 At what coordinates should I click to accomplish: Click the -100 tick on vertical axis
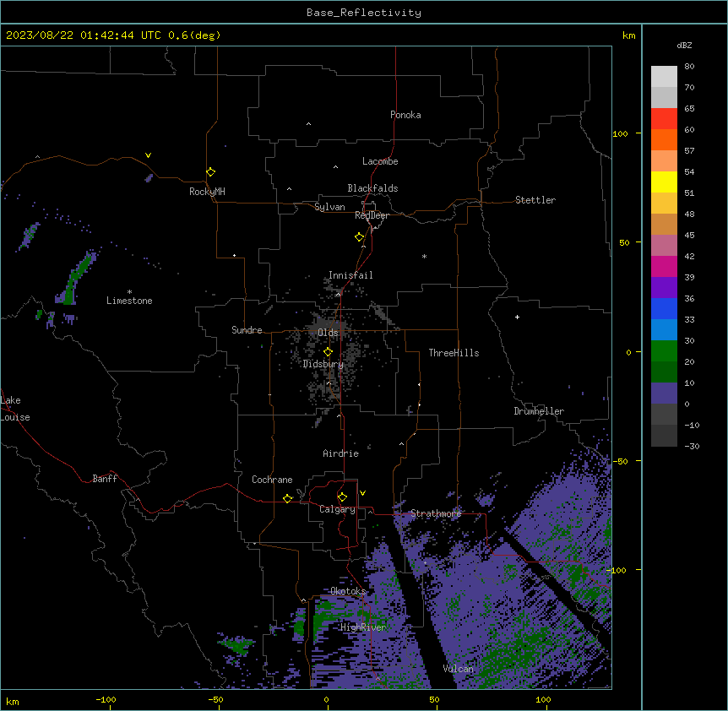(x=617, y=570)
